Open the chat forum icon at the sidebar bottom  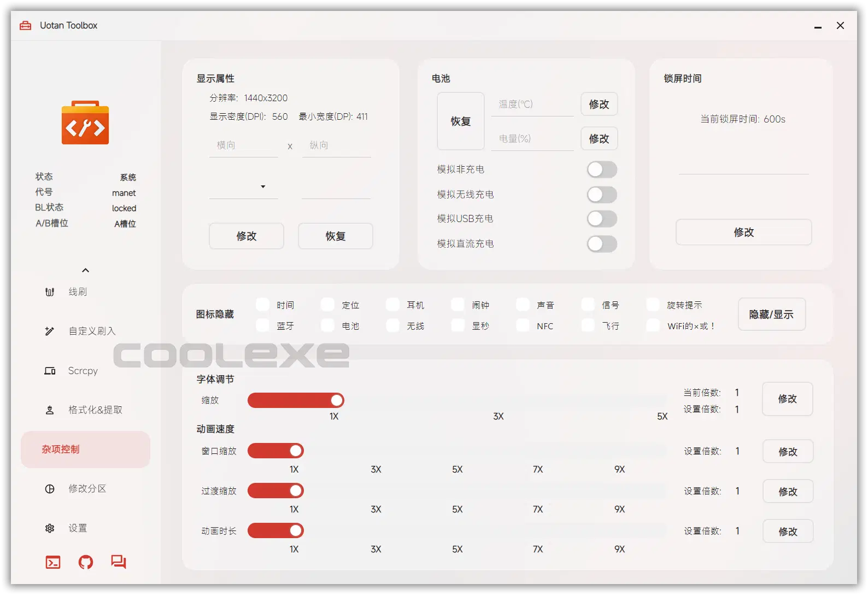(x=119, y=562)
